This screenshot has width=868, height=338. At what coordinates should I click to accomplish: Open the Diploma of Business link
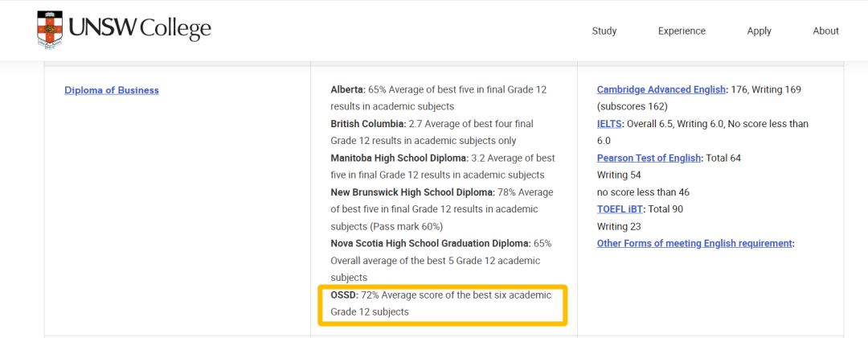click(111, 90)
